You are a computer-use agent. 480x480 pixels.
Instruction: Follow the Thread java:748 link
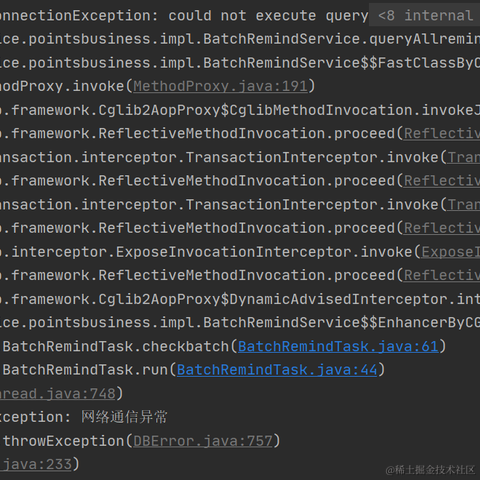58,394
